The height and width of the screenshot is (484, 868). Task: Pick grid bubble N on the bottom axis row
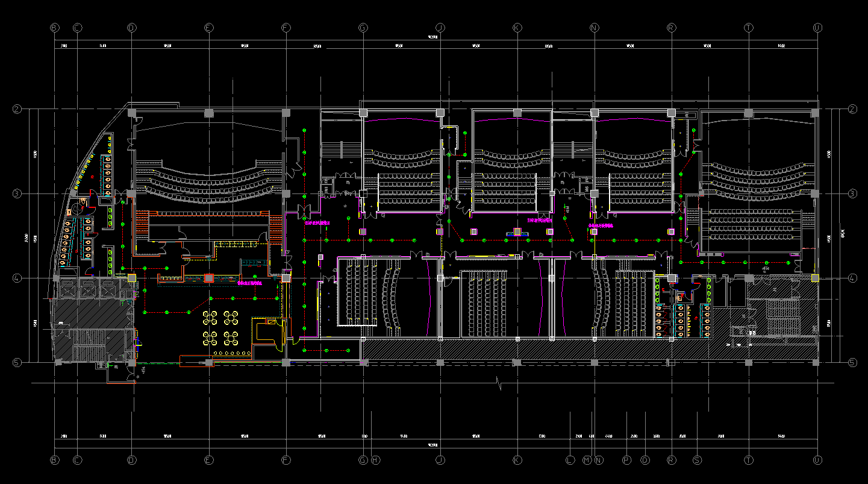pos(598,460)
